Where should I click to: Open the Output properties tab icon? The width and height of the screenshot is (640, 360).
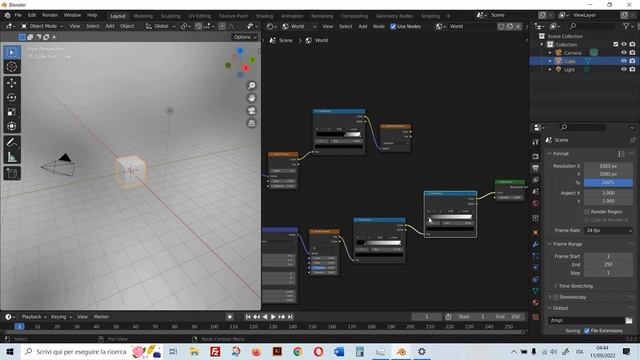pyautogui.click(x=536, y=168)
